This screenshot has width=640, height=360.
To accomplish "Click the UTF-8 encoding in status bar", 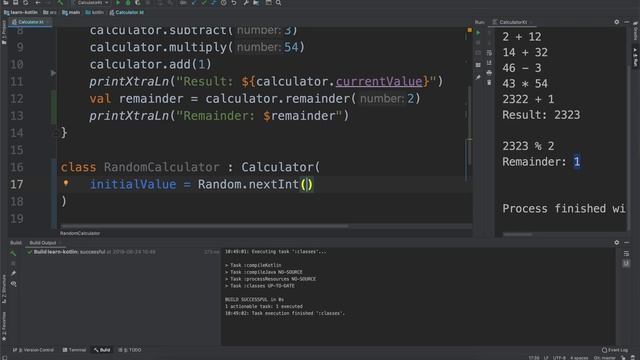I will click(559, 358).
